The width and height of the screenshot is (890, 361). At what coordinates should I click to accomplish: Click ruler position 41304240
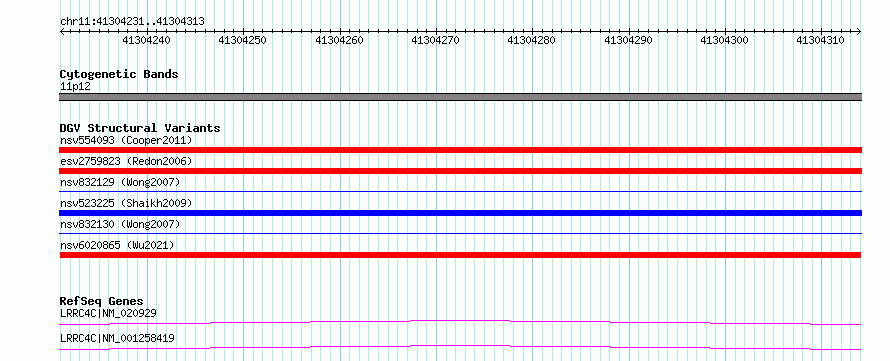146,40
